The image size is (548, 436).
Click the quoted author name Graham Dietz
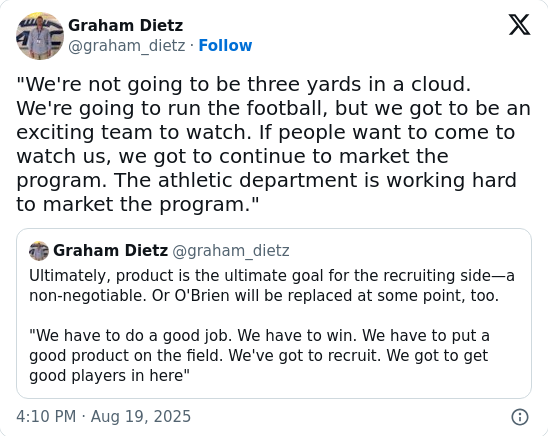point(110,250)
